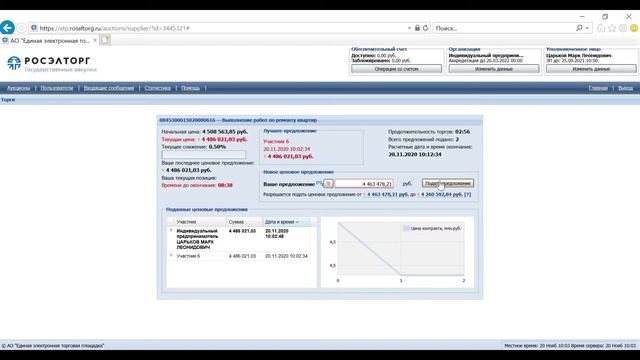Screen dimensions: 640x360
Task: Open the Аукционы menu
Action: (18, 88)
